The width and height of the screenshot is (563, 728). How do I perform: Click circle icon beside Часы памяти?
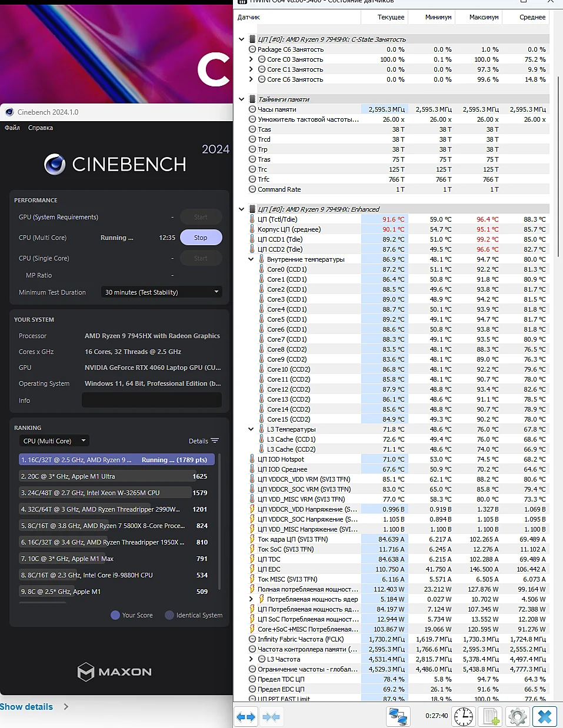[252, 109]
